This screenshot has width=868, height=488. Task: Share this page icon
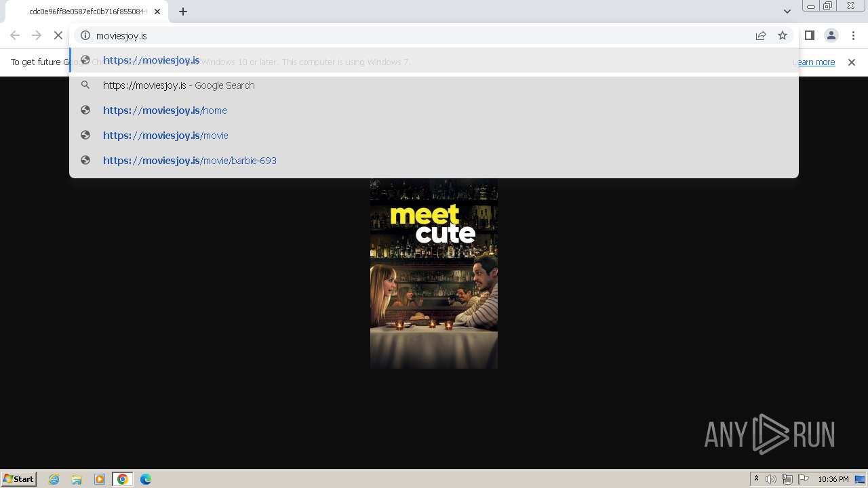[761, 35]
